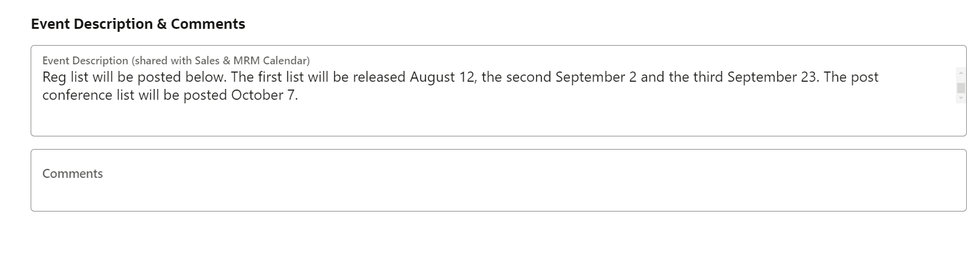Viewport: 980px width, 253px height.
Task: Click the 'Comments' placeholder label
Action: coord(73,174)
